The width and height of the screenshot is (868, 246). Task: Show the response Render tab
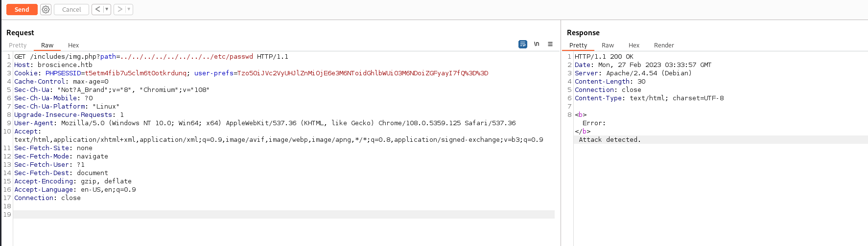coord(664,45)
